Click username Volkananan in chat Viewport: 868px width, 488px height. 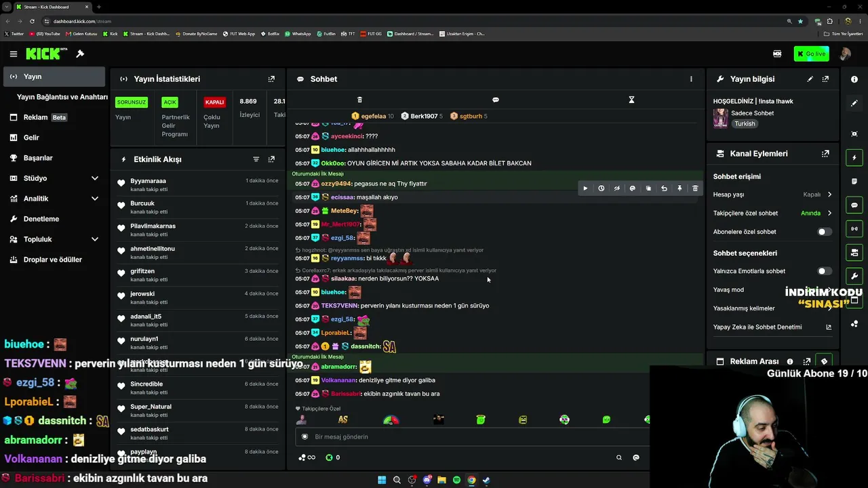pyautogui.click(x=338, y=380)
